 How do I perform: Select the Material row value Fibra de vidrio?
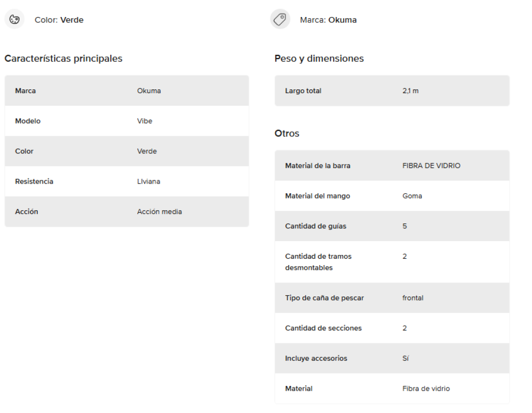coord(426,389)
